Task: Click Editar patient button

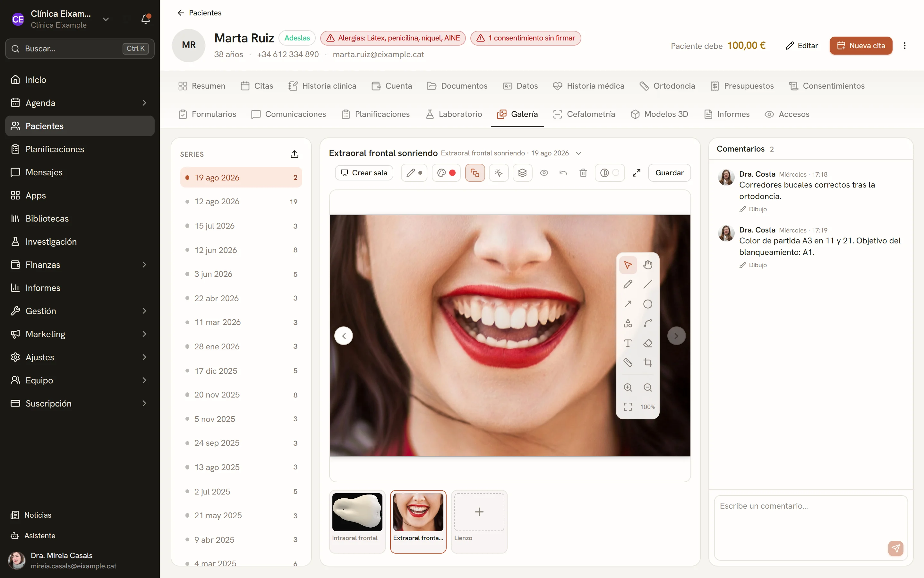Action: point(802,46)
